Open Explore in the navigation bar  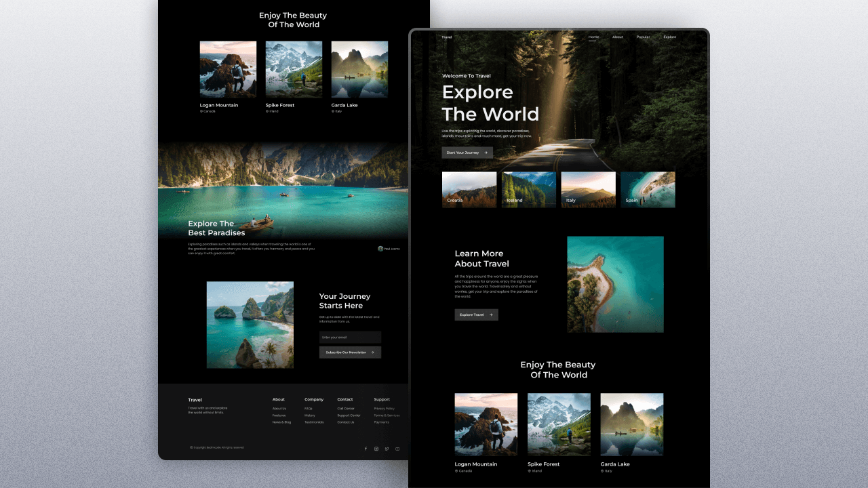coord(669,37)
